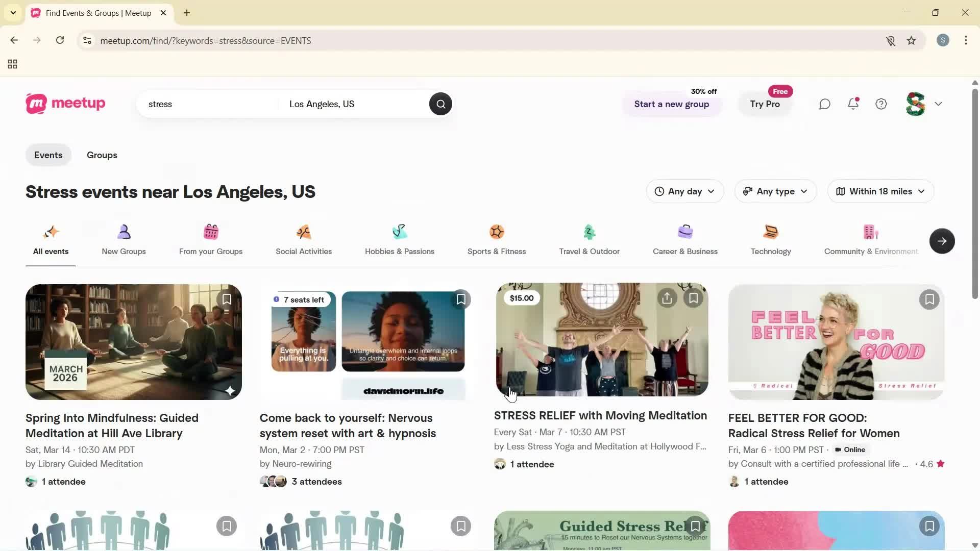Open the Social Activities category
Screen dimensions: 980x551
(x=304, y=240)
